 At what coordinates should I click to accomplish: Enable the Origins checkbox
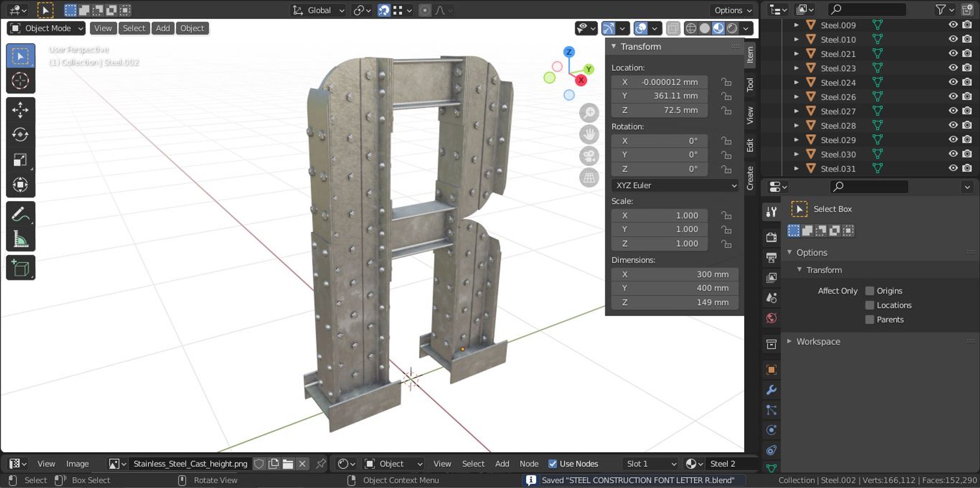tap(870, 291)
